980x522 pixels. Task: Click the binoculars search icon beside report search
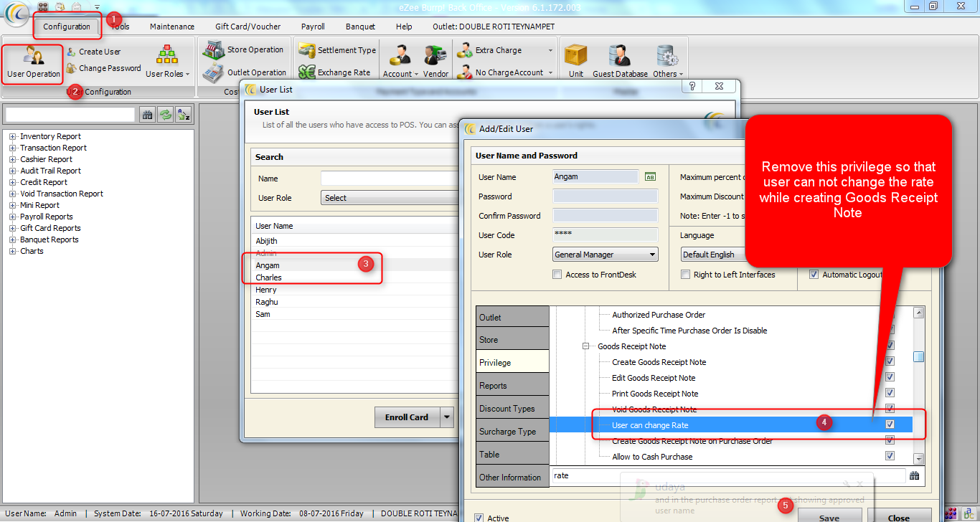146,115
